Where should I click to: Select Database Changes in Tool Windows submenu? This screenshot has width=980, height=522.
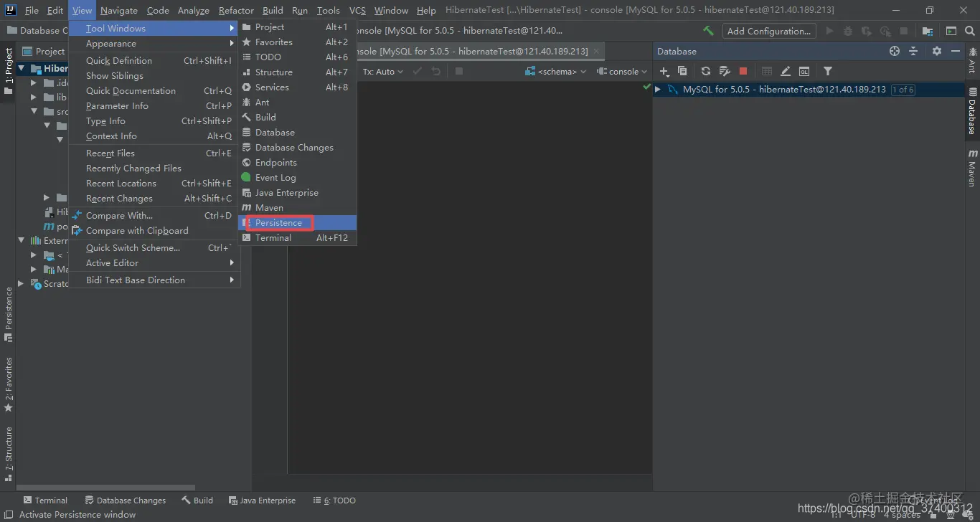[x=297, y=147]
